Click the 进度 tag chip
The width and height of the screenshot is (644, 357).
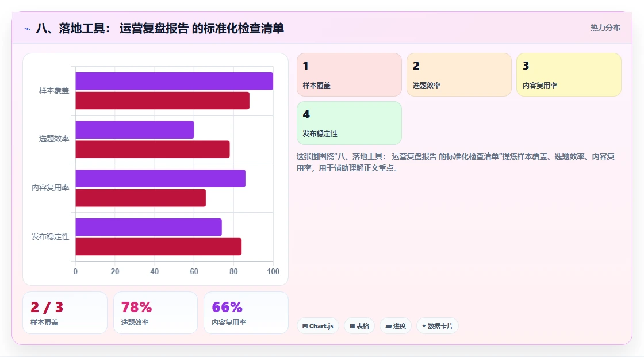[396, 326]
